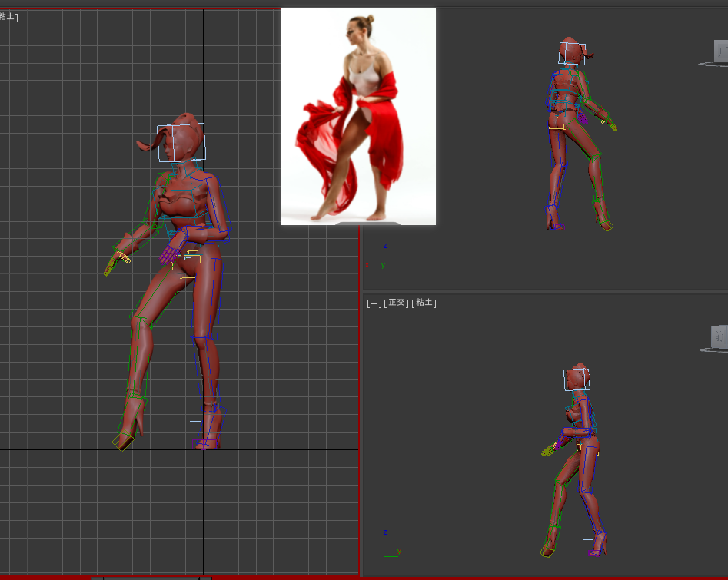Select the yellow hand bone in bottom-right viewport
This screenshot has height=580, width=728.
pos(547,451)
